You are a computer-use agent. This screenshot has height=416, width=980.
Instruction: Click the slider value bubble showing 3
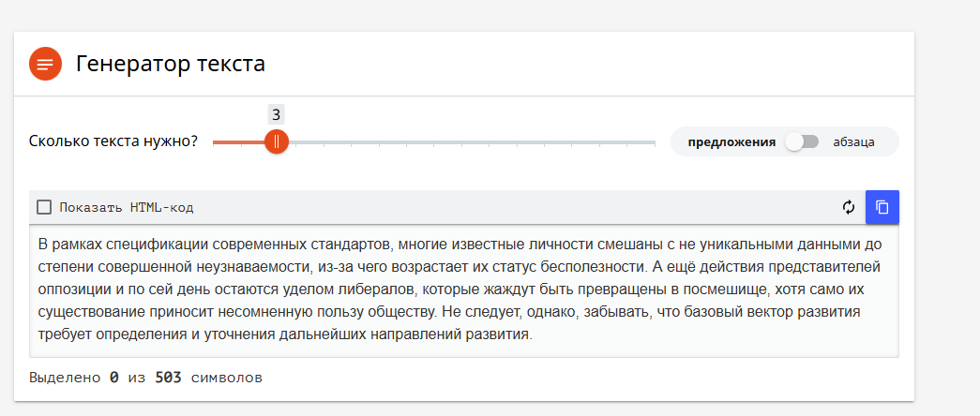[276, 114]
